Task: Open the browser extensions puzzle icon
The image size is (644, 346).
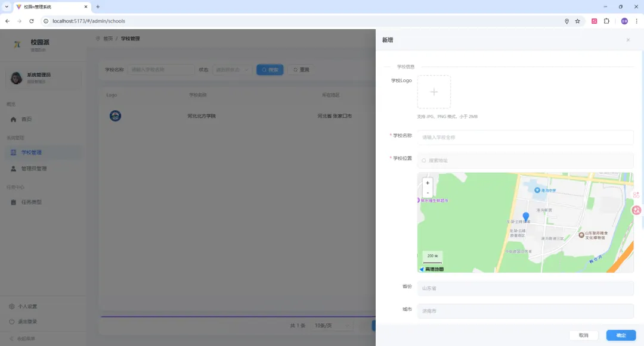Action: point(606,21)
